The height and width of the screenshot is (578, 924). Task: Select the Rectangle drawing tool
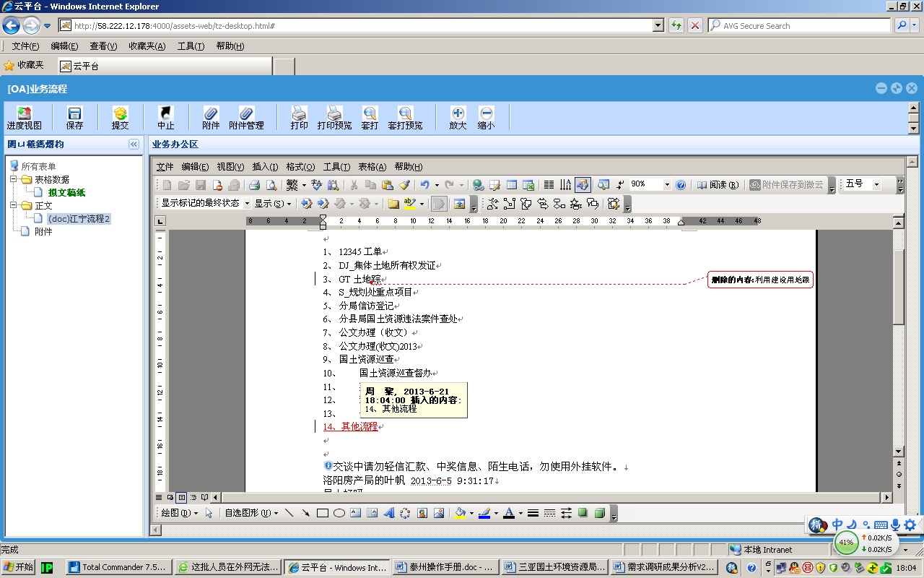(323, 513)
